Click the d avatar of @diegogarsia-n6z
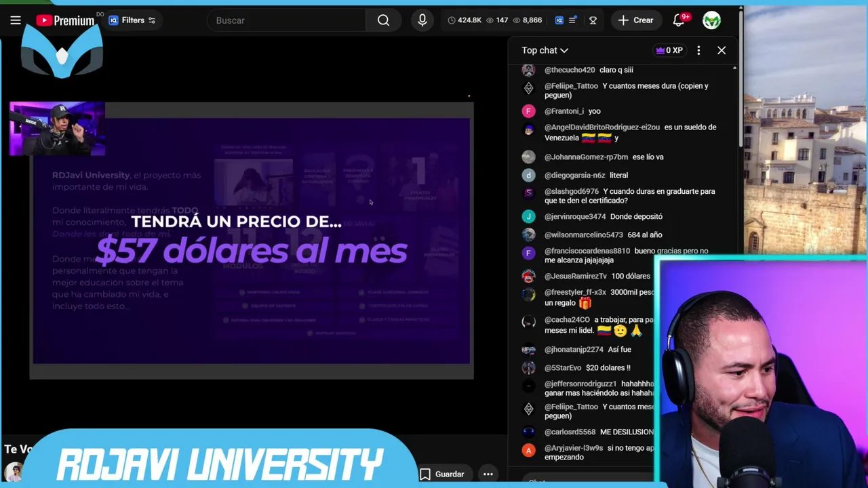 [x=528, y=175]
